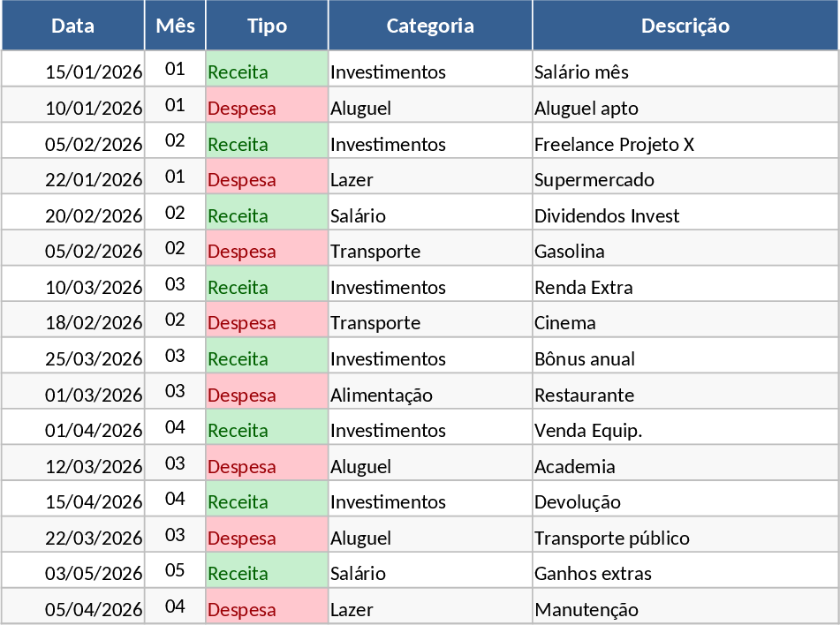Click the Tipo column header
Screen dimensions: 840x625
(267, 26)
